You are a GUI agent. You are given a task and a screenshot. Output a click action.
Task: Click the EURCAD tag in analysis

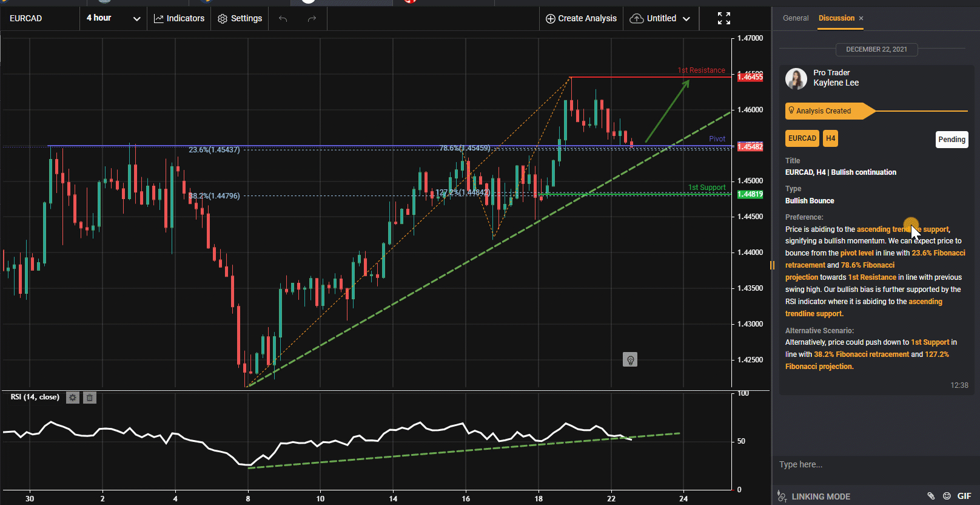point(802,138)
